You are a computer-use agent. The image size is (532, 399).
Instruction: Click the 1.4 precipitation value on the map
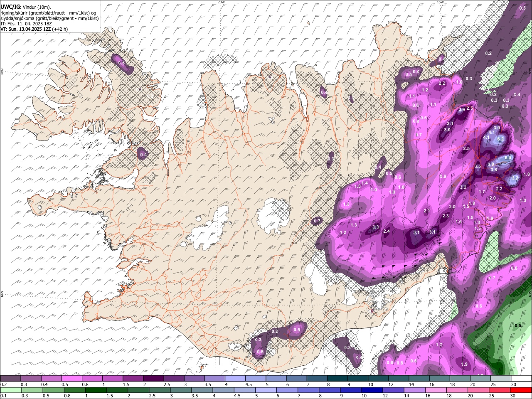365,183
